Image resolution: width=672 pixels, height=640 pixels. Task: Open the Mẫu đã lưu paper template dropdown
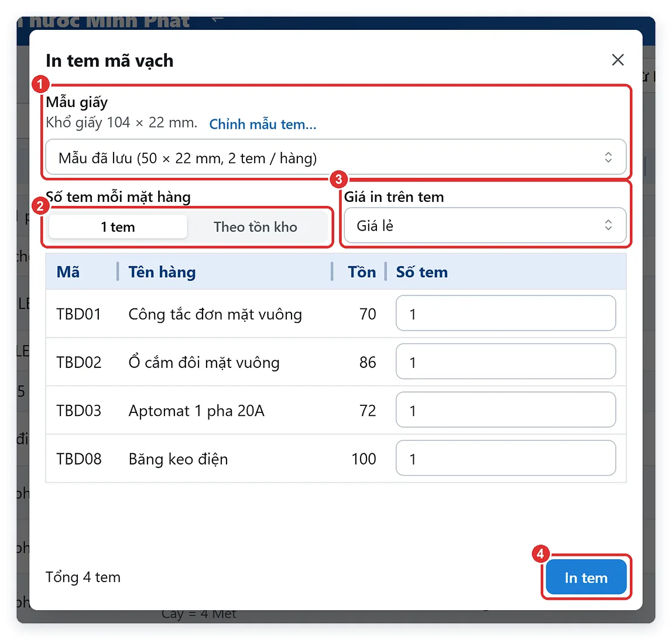[335, 157]
